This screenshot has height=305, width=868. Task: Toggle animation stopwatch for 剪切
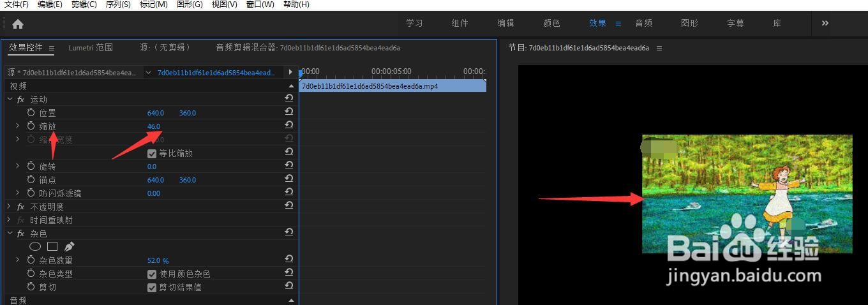click(31, 286)
